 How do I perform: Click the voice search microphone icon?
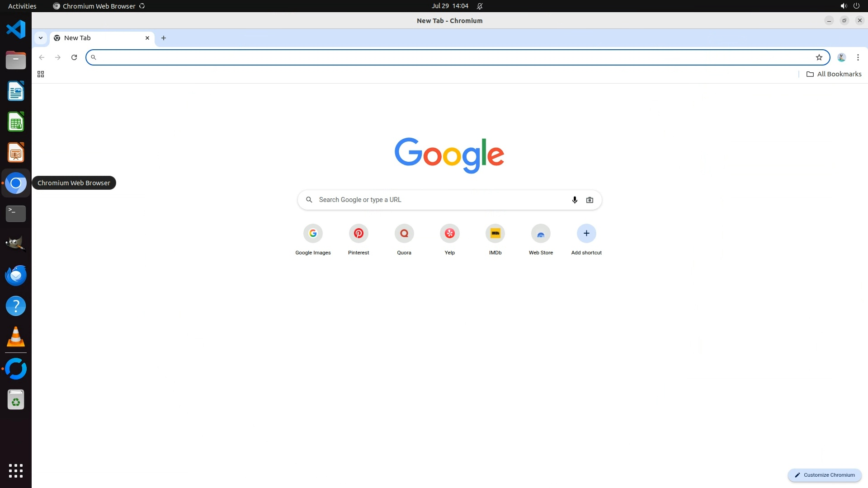click(575, 200)
